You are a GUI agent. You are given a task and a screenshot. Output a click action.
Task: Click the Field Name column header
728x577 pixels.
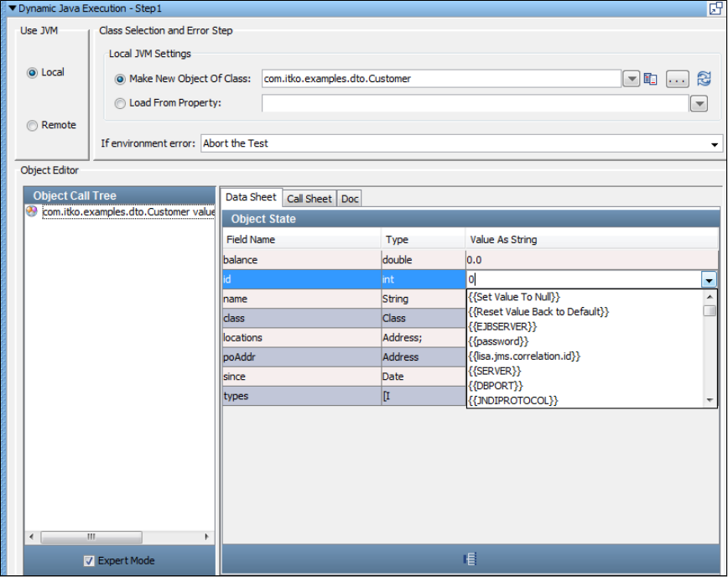(x=302, y=240)
